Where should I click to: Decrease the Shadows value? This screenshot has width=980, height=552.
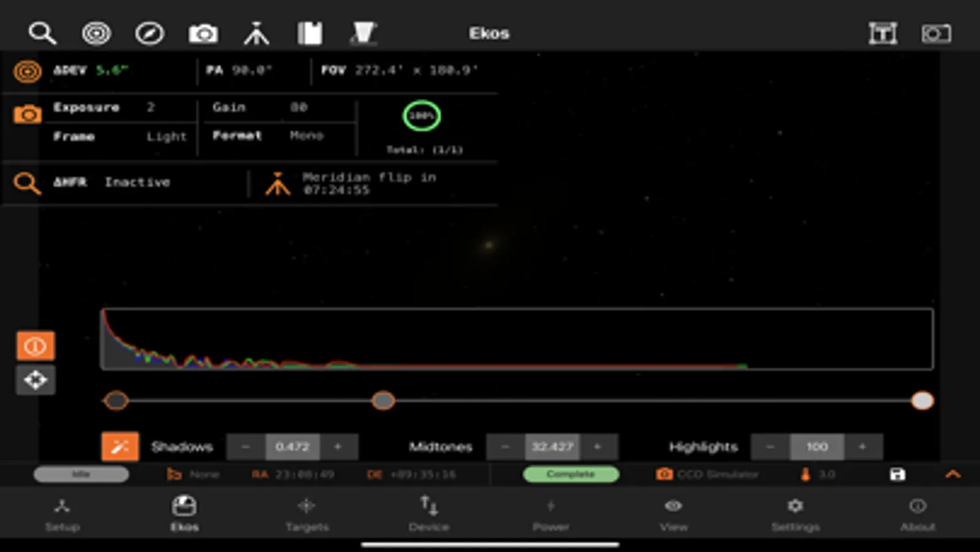(246, 447)
